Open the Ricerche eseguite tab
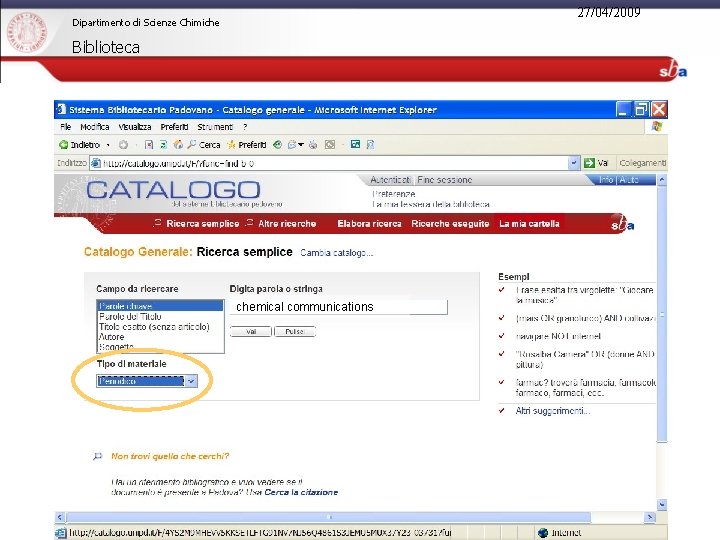Screen dimensions: 720x540 450,224
